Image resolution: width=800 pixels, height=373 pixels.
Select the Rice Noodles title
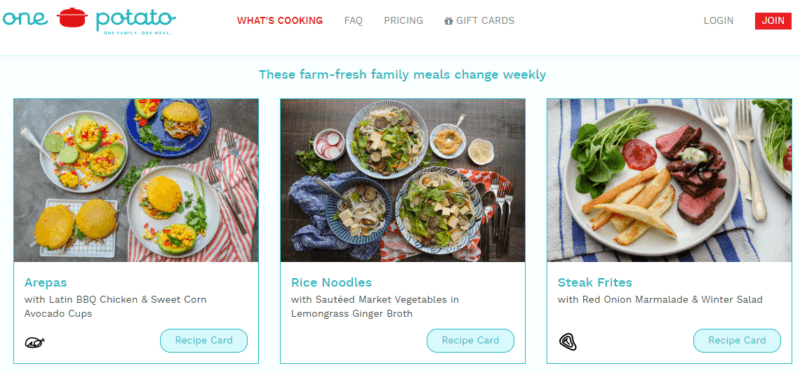pos(331,283)
